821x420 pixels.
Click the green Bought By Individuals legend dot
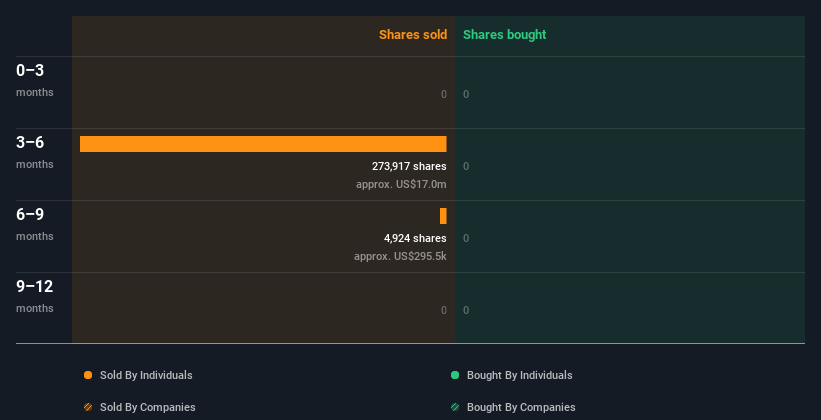[x=455, y=375]
